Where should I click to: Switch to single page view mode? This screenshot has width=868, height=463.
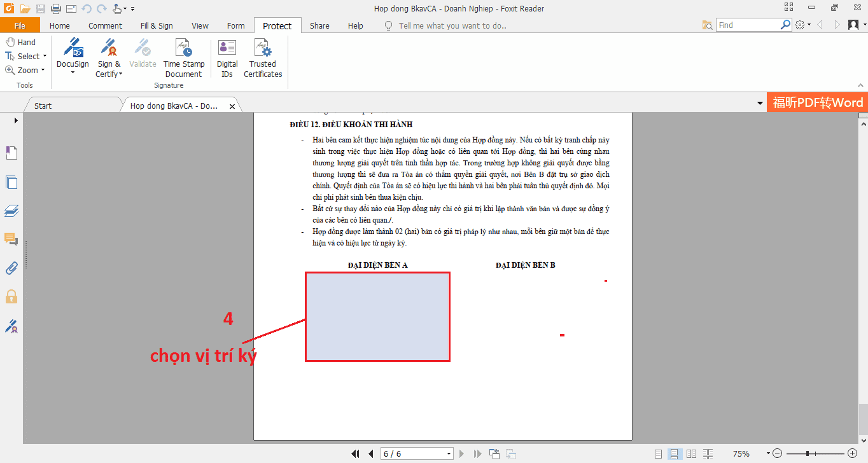pyautogui.click(x=659, y=453)
